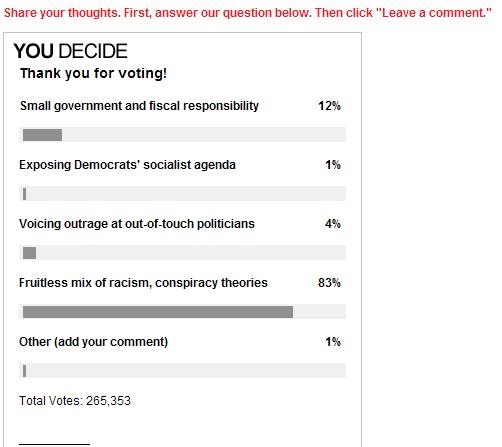Click the 'Small government and fiscal responsibility' label
Image resolution: width=502 pixels, height=447 pixels.
pyautogui.click(x=139, y=106)
